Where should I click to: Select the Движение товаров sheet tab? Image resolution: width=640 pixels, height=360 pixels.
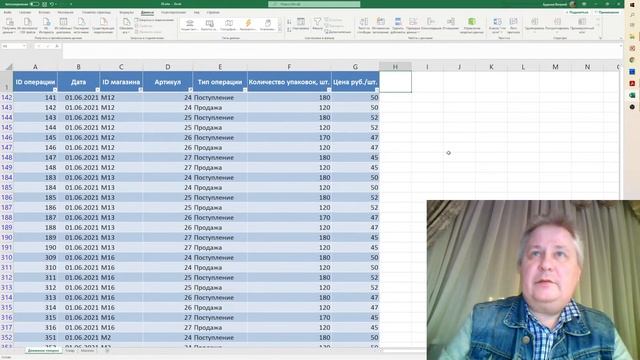(43, 350)
